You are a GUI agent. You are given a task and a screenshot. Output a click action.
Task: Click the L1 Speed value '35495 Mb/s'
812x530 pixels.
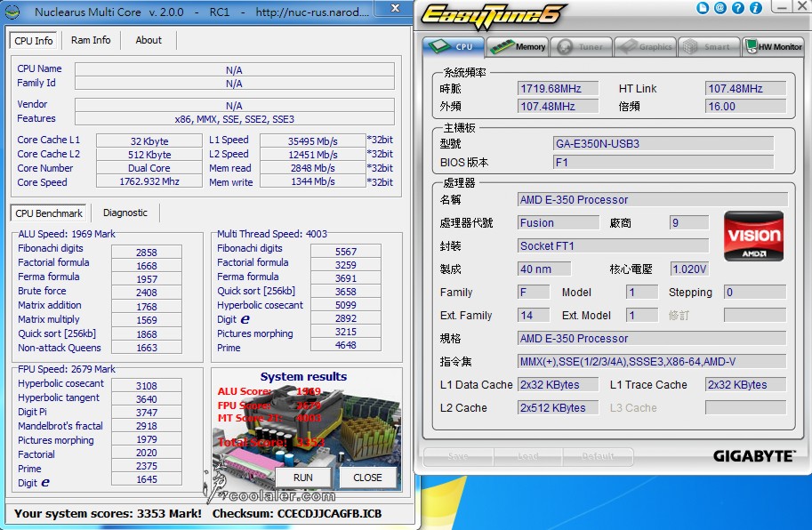pyautogui.click(x=313, y=141)
